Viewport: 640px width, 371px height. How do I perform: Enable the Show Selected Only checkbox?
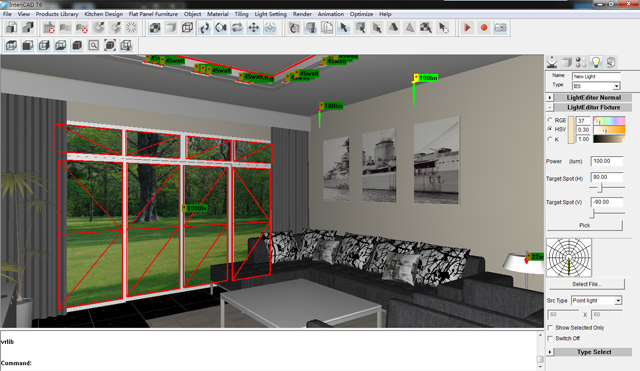pyautogui.click(x=550, y=328)
